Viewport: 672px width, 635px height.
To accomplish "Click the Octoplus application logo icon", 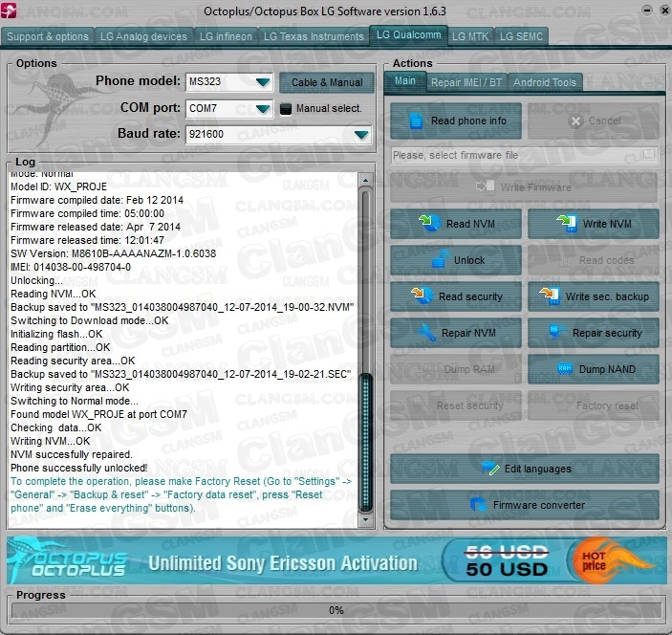I will (x=9, y=11).
